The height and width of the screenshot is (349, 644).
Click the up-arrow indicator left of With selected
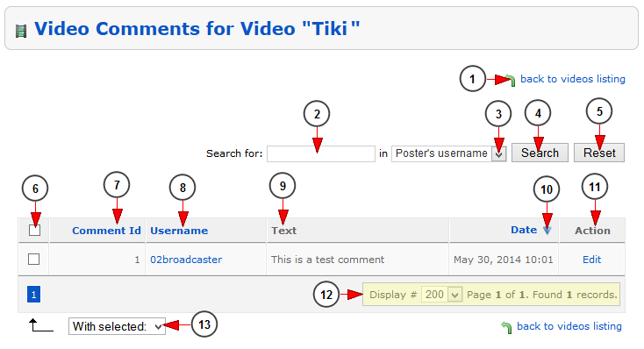pos(41,325)
